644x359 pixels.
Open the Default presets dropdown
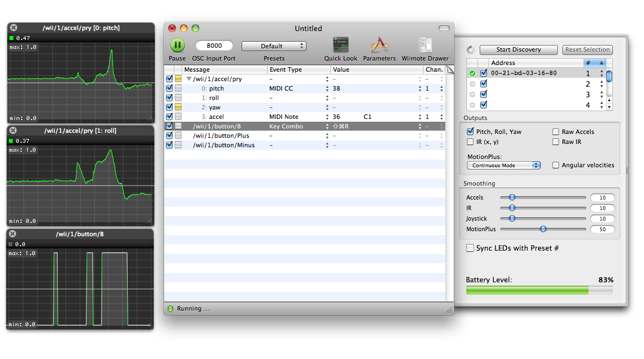pyautogui.click(x=274, y=46)
